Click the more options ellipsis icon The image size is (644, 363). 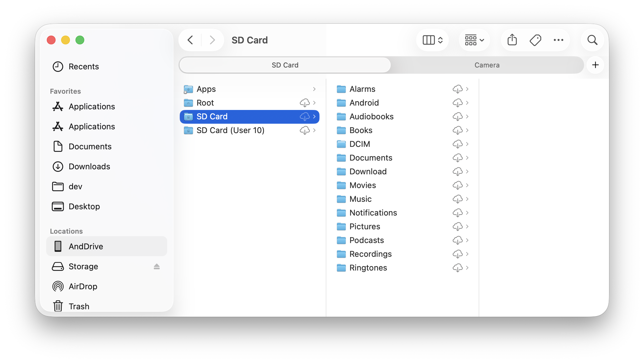coord(559,40)
